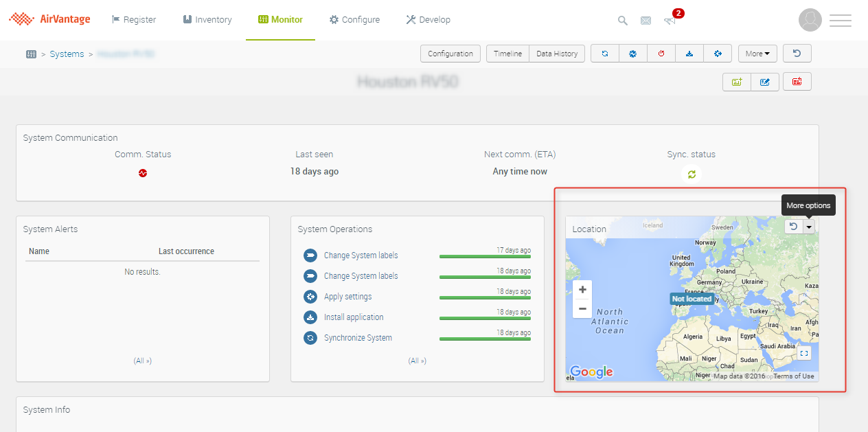Open the hamburger menu at top right
868x432 pixels.
841,21
